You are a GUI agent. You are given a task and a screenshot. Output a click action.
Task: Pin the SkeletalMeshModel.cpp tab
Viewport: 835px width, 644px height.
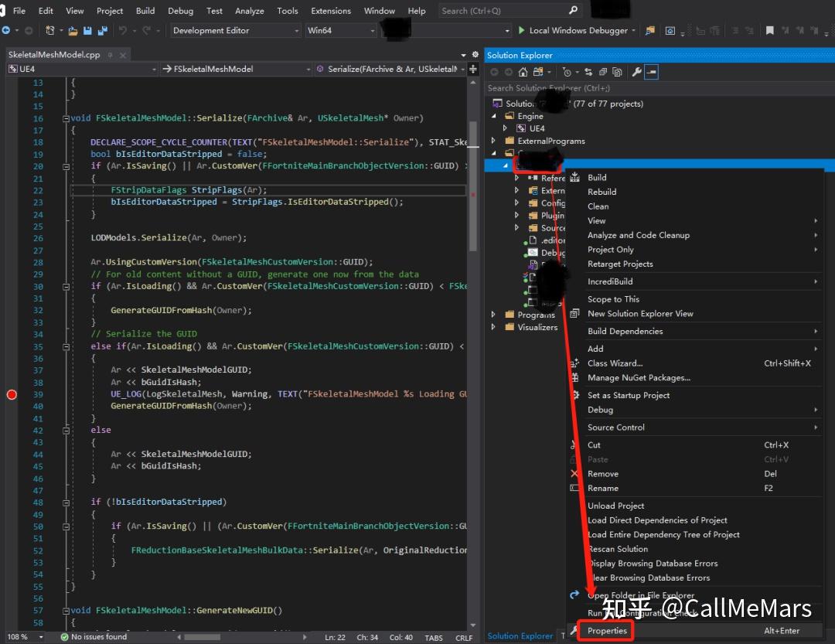pos(111,55)
